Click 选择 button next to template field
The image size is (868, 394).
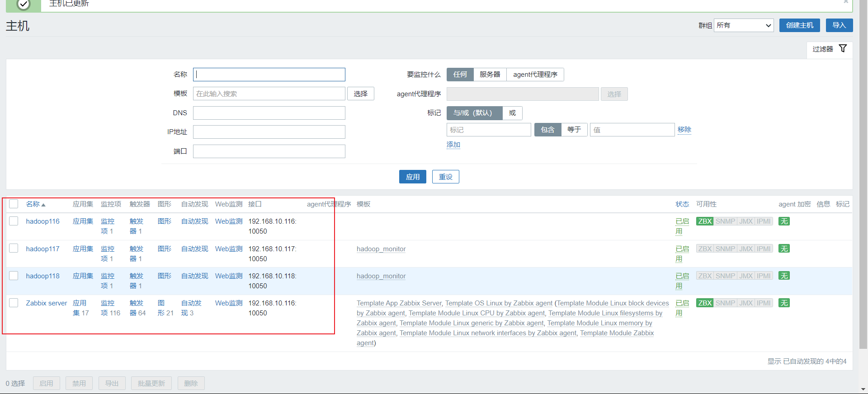[x=361, y=94]
